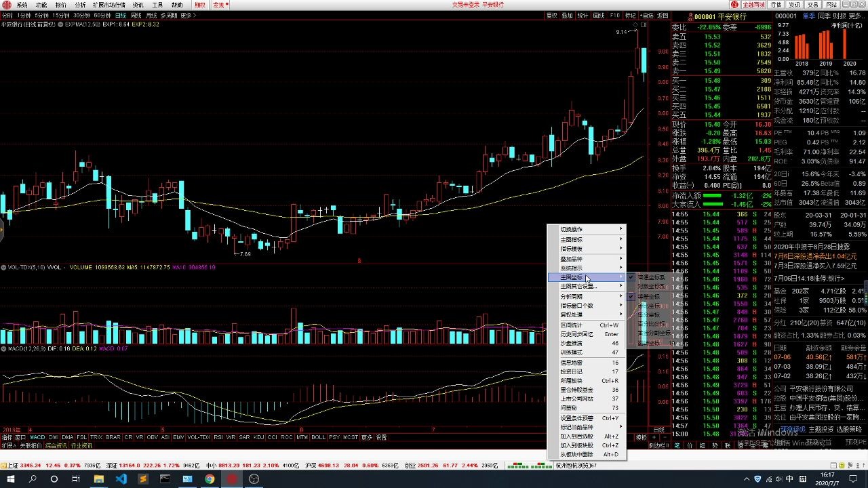Select RSI indicator tab
The image size is (868, 488).
pos(217,437)
